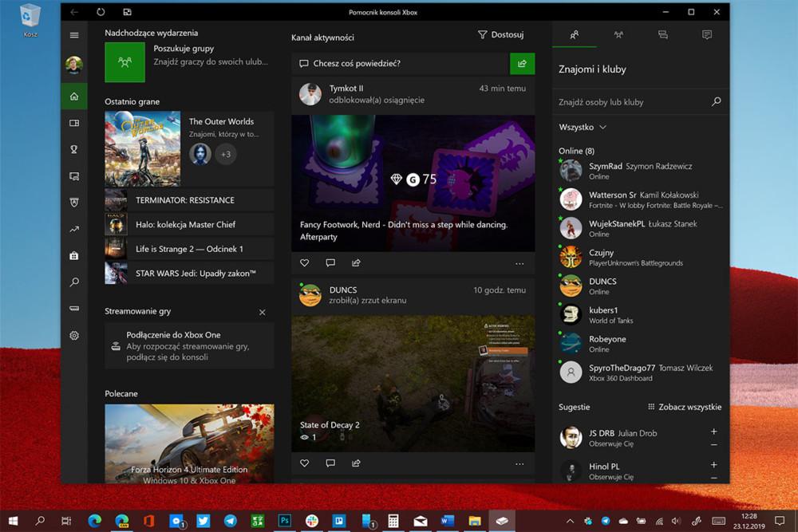Launch Photoshop from the taskbar
This screenshot has height=532, width=798.
click(x=285, y=521)
